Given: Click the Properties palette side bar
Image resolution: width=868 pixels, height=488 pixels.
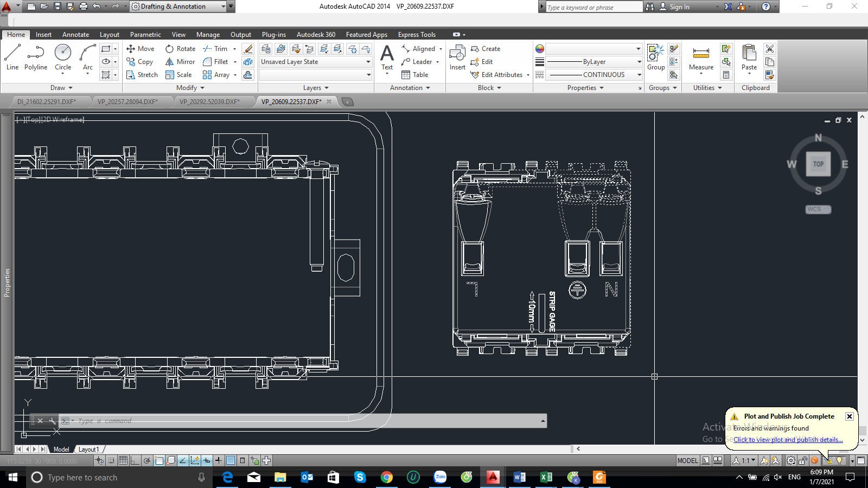Looking at the screenshot, I should 7,282.
